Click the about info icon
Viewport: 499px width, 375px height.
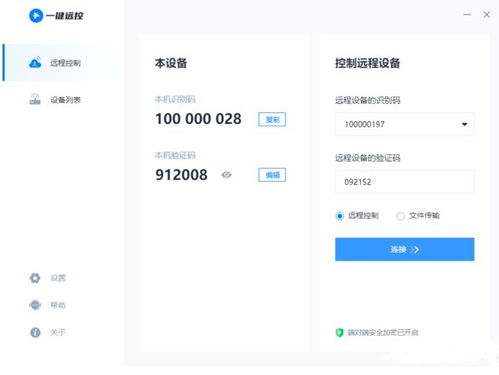(35, 332)
